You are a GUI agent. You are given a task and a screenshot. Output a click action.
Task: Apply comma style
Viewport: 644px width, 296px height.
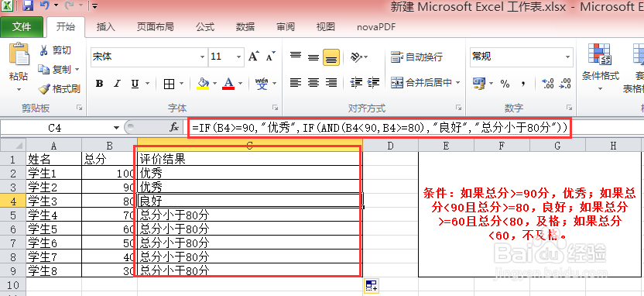tap(522, 84)
